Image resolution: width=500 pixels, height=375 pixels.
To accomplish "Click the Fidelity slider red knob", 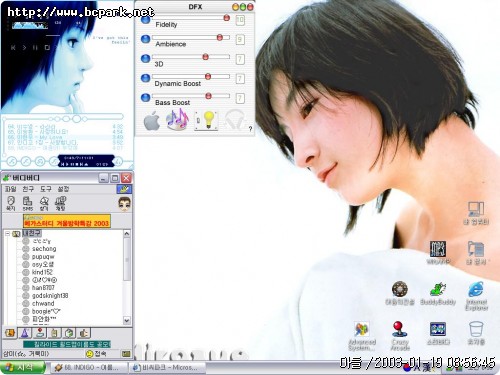I will (227, 18).
